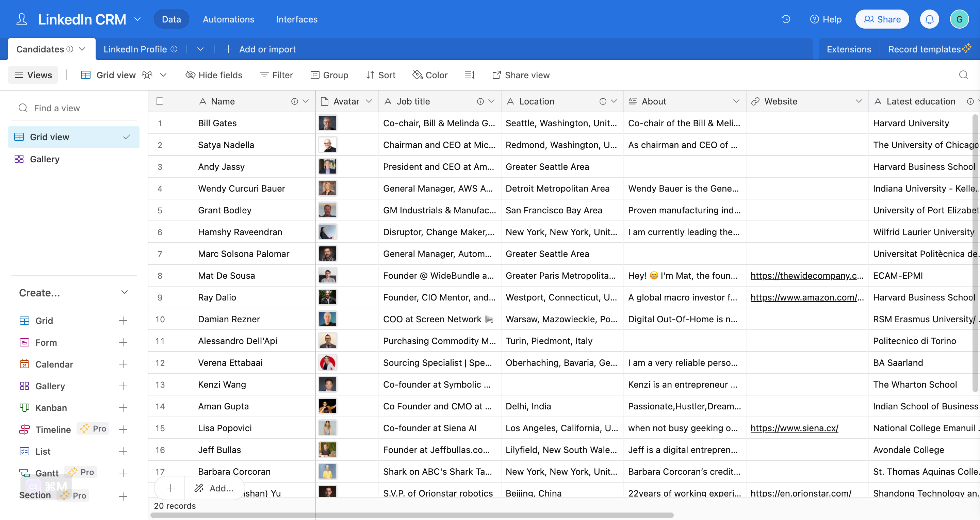Open the Website column dropdown arrow

pos(859,101)
